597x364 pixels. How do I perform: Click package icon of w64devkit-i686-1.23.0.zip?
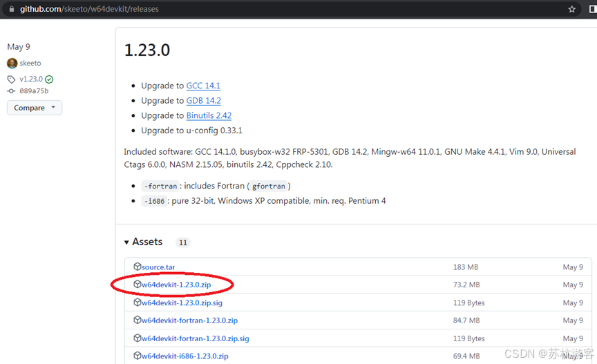point(137,356)
